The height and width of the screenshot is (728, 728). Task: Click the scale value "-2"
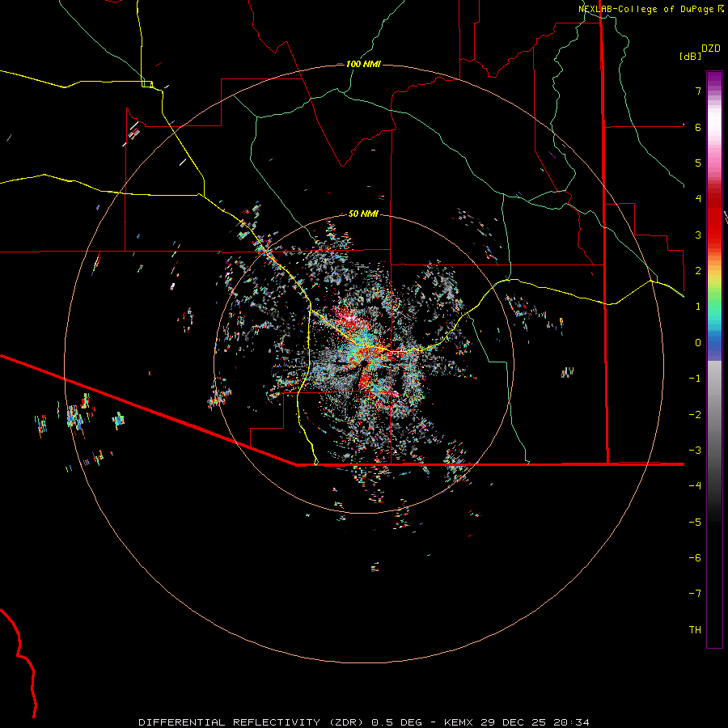695,415
